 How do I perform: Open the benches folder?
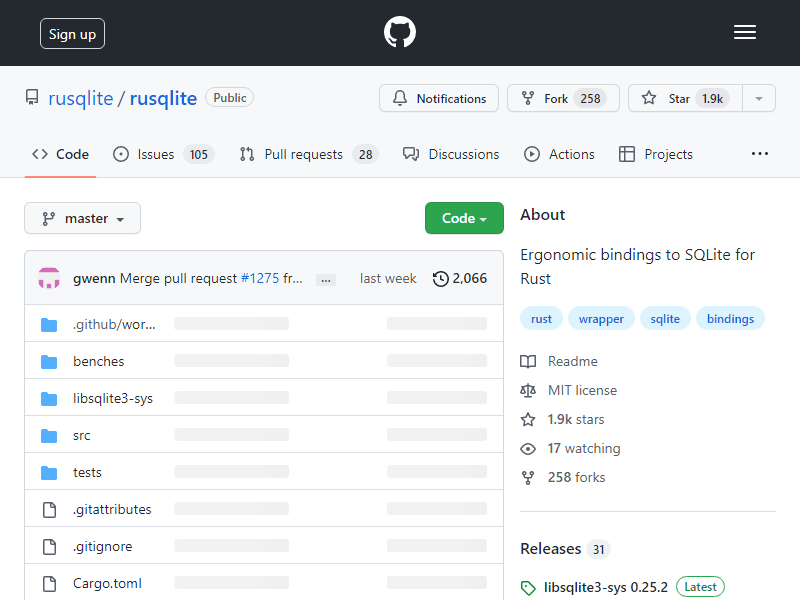(98, 362)
